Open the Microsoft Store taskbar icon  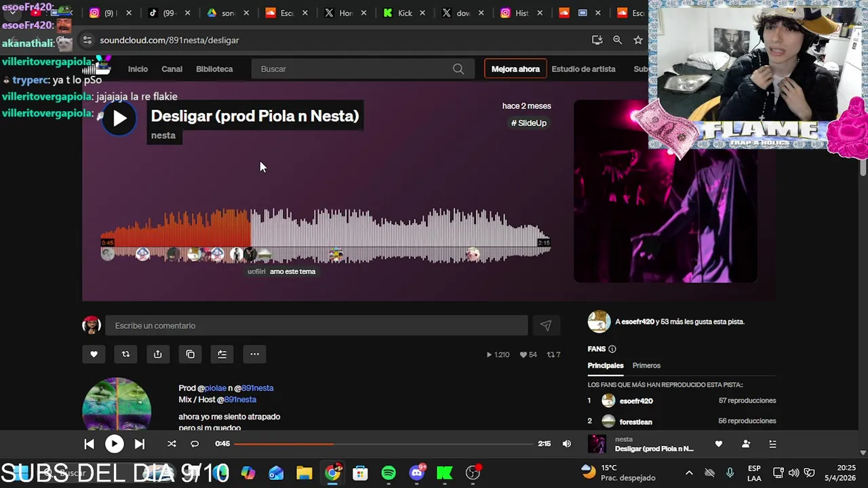coord(360,473)
